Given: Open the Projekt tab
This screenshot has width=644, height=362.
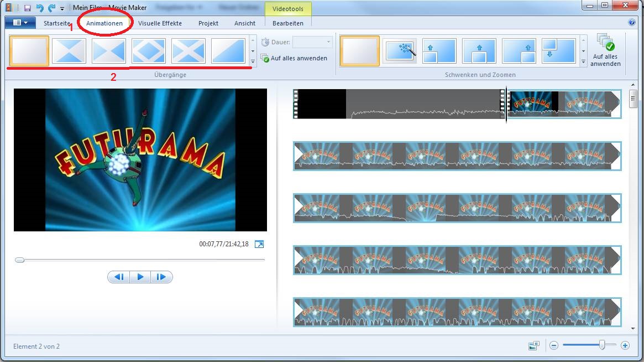Looking at the screenshot, I should click(x=208, y=23).
